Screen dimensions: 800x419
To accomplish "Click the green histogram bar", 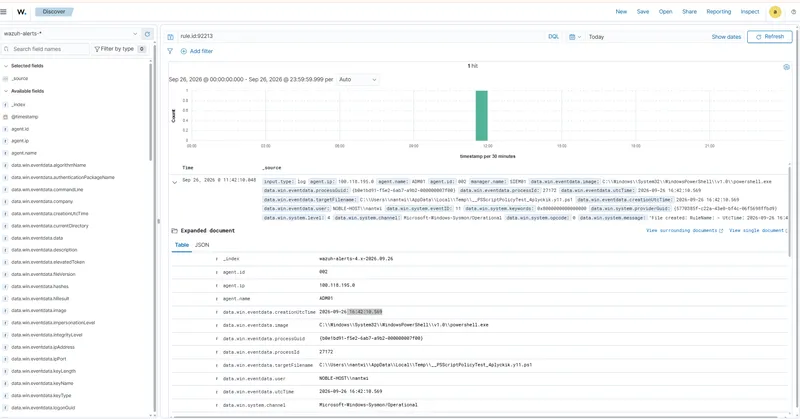I will tap(481, 115).
